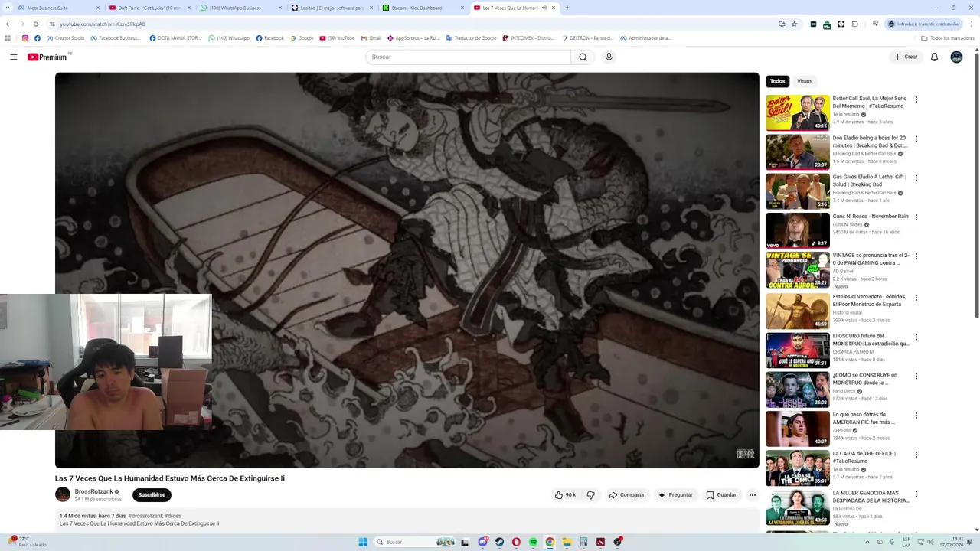Bookmark this page with the star icon

click(x=794, y=24)
